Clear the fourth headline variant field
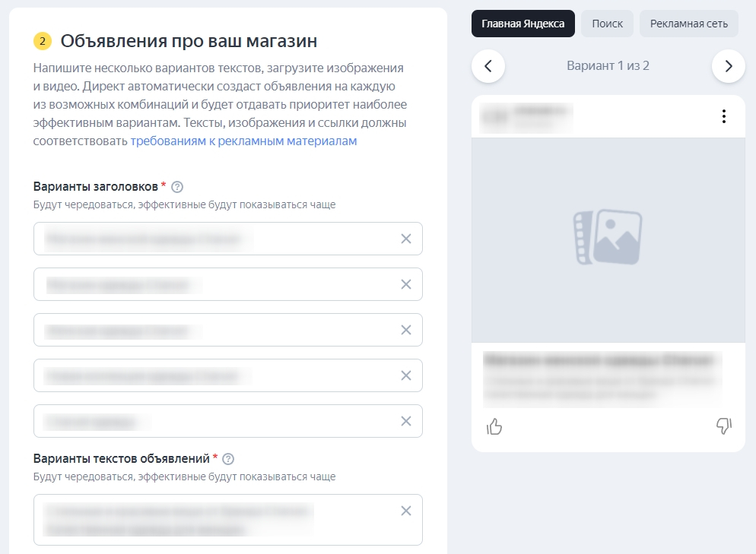This screenshot has height=554, width=756. click(x=406, y=375)
